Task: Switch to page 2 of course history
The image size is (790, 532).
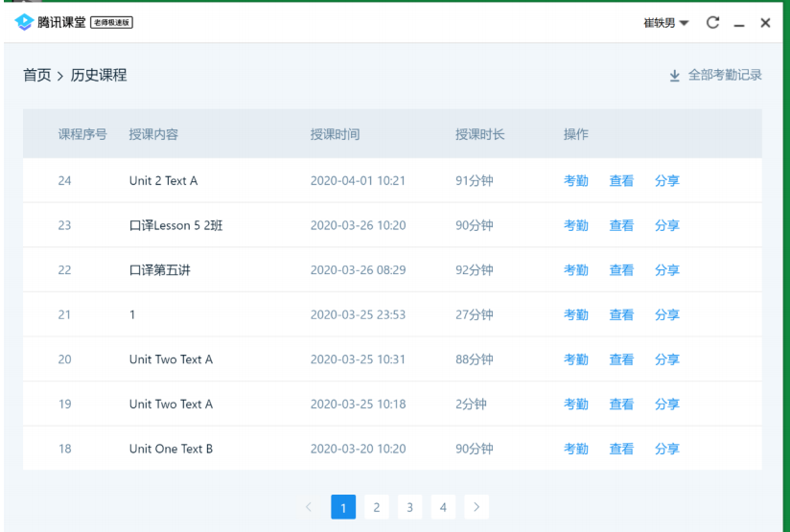Action: point(376,507)
